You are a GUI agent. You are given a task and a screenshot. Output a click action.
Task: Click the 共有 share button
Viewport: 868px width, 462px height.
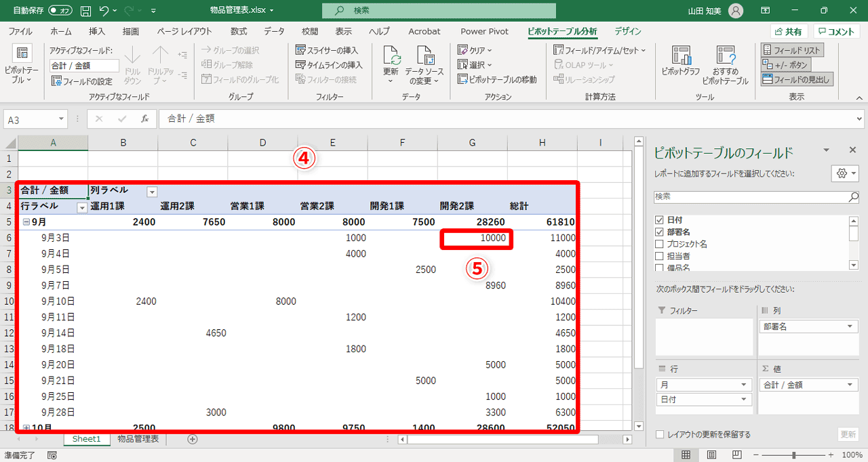789,32
